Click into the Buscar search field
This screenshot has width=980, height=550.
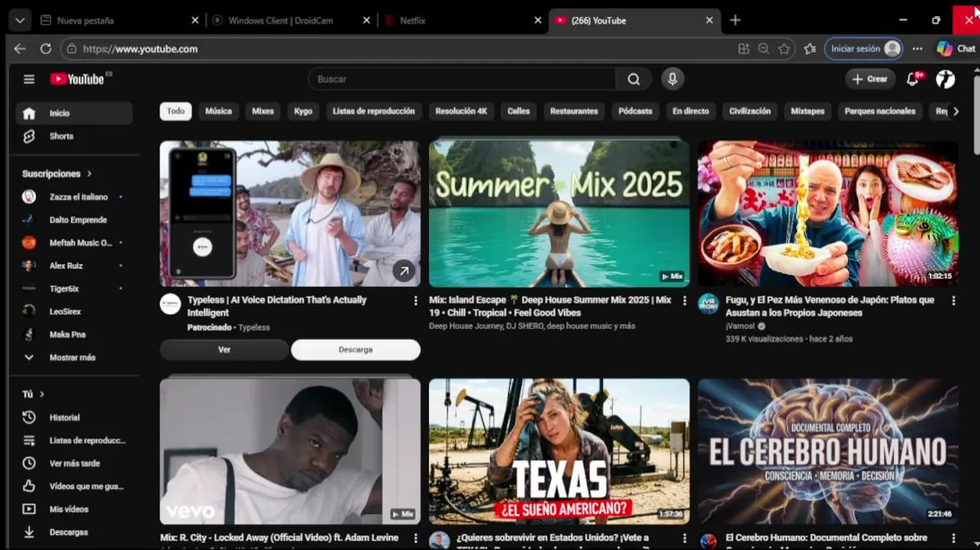point(462,79)
